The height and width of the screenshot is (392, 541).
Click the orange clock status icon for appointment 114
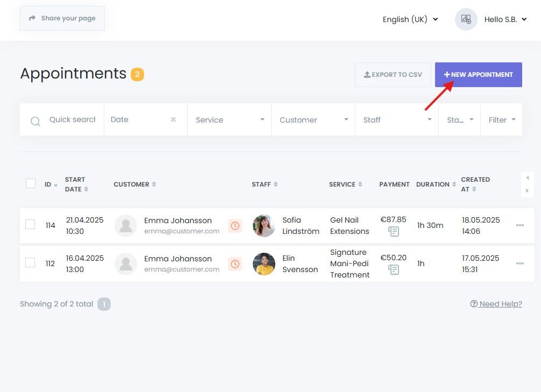pyautogui.click(x=235, y=226)
